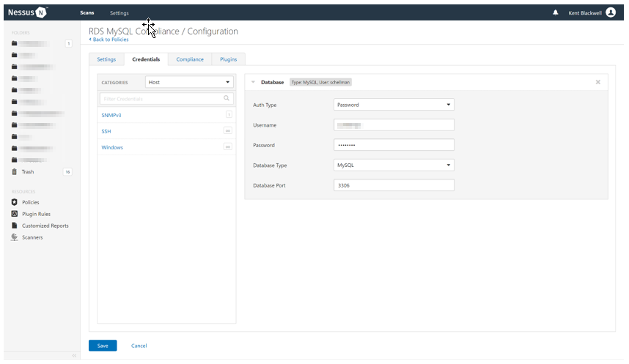The height and width of the screenshot is (364, 629).
Task: Open the Customized Reports document icon
Action: coord(15,226)
